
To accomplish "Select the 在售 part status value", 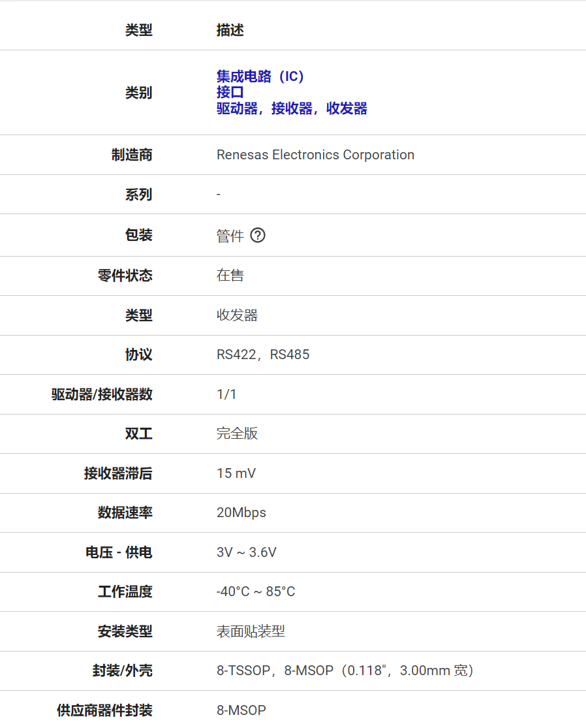I will coord(230,276).
